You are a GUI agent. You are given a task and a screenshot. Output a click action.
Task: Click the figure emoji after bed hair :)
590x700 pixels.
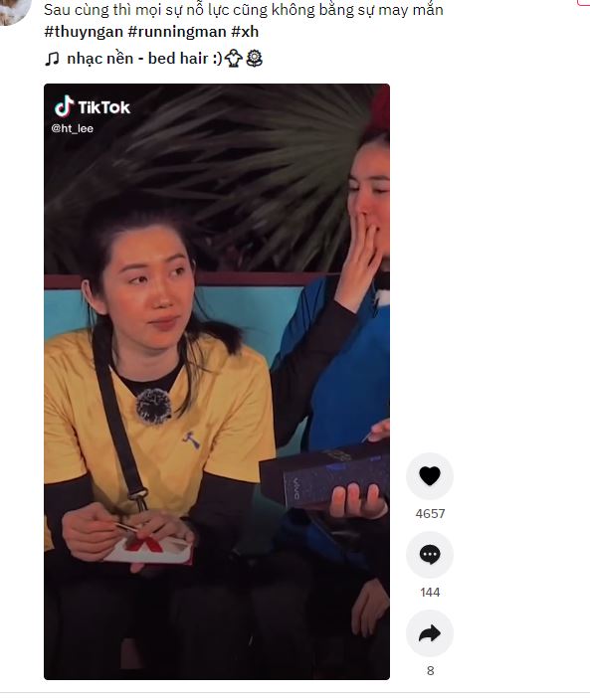click(233, 59)
